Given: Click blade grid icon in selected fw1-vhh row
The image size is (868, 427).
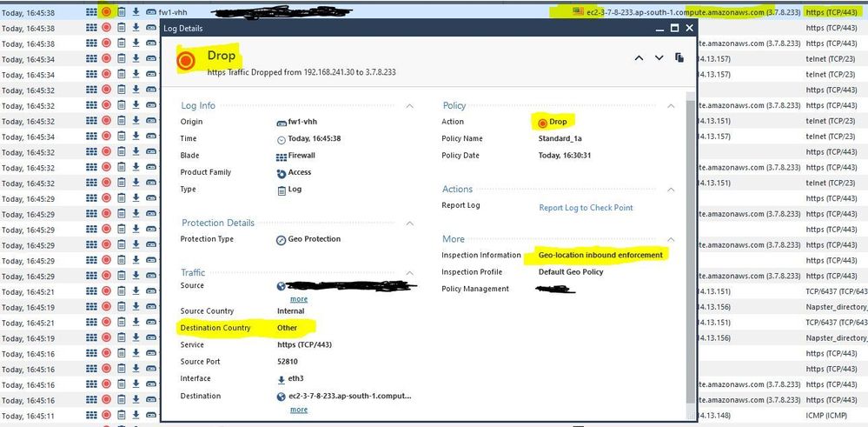Looking at the screenshot, I should coord(90,11).
